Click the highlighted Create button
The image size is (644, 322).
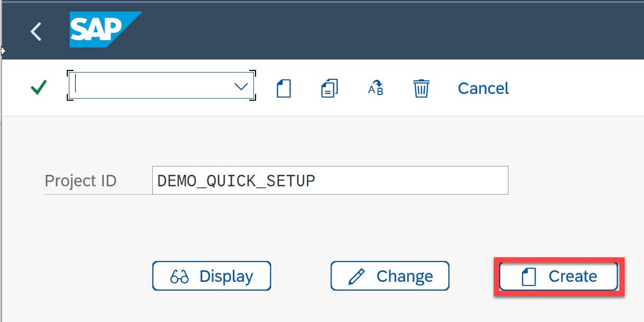(x=558, y=276)
